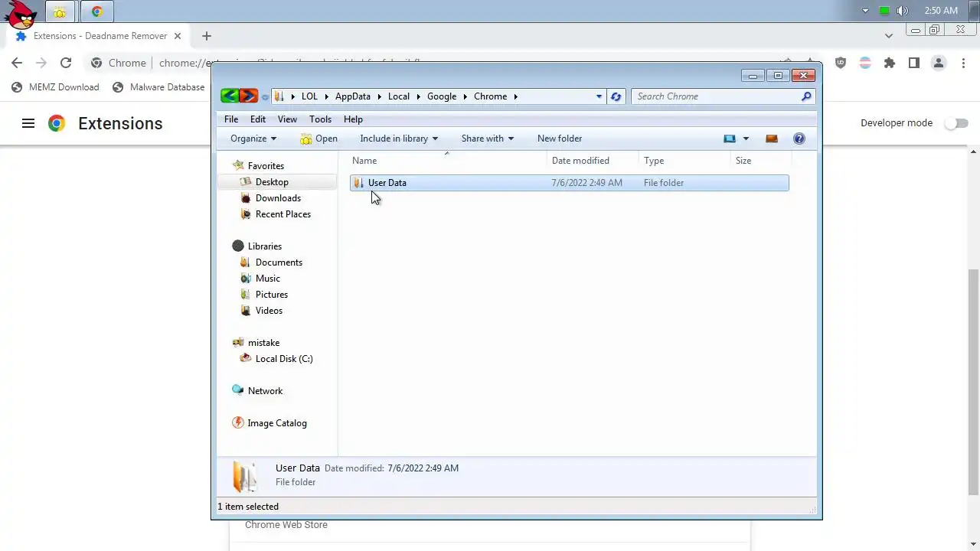The width and height of the screenshot is (980, 551).
Task: Click the Open toolbar button
Action: coord(319,139)
